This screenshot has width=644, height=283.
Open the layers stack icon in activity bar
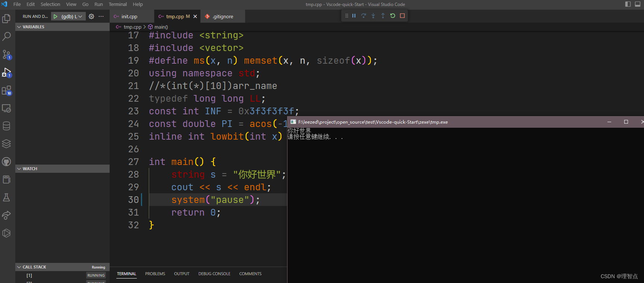(6, 144)
